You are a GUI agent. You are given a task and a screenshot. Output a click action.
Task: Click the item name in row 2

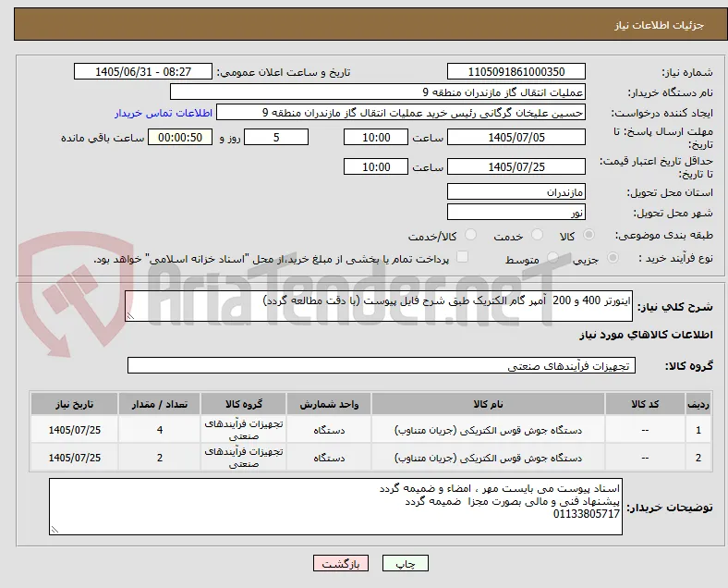tap(488, 458)
